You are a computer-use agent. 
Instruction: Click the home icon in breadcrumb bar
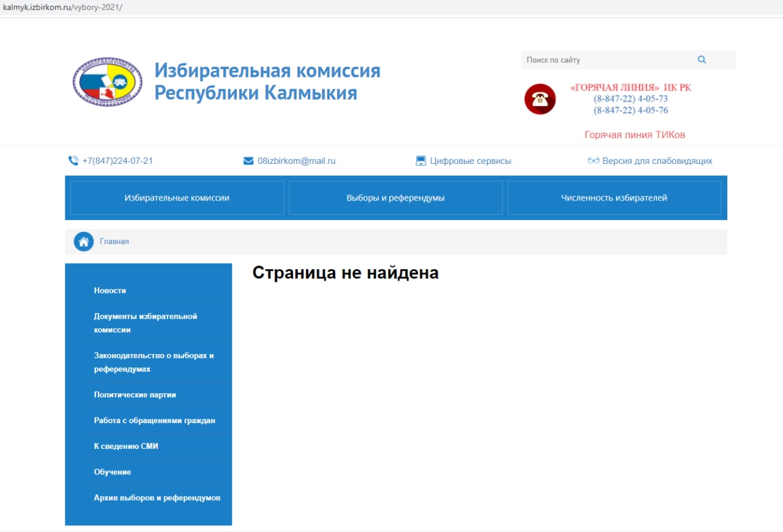84,242
